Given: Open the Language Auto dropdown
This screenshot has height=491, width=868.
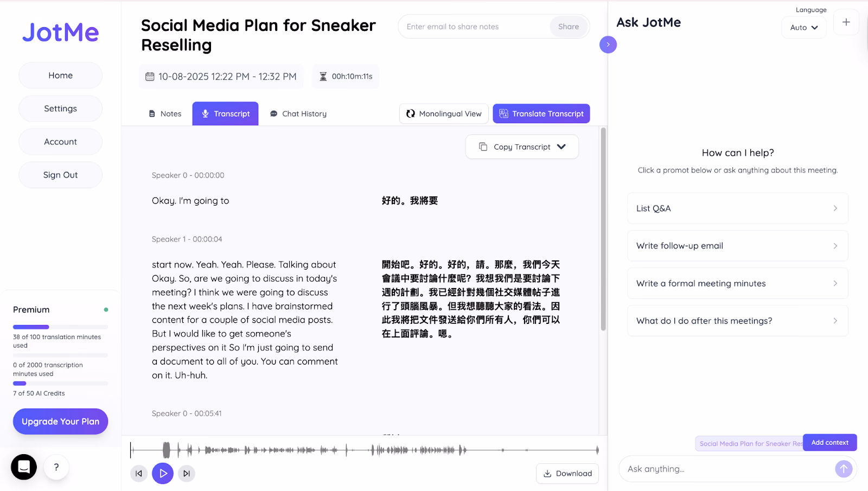Looking at the screenshot, I should (x=804, y=27).
